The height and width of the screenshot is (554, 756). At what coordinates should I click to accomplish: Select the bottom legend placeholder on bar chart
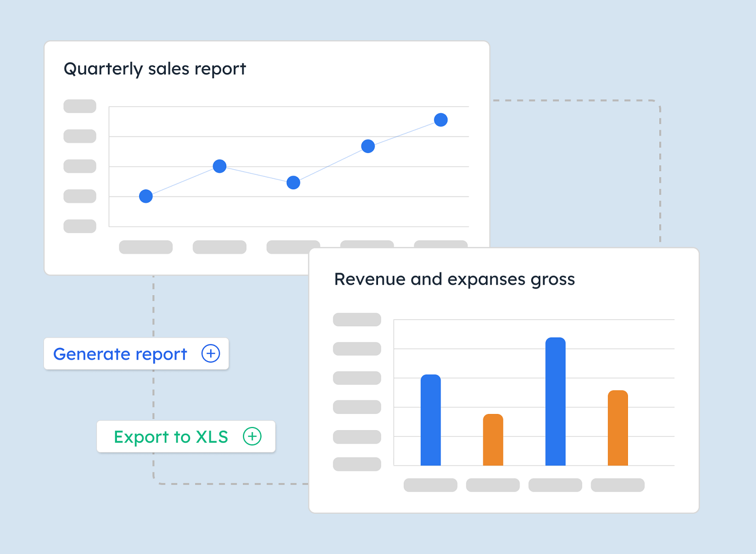[357, 464]
